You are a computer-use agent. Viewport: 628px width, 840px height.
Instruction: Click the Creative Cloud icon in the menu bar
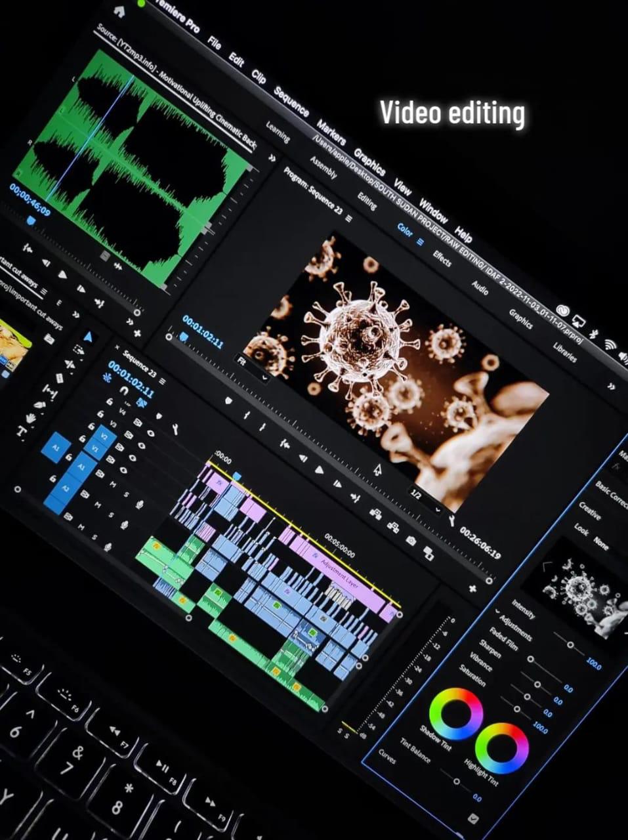563,310
